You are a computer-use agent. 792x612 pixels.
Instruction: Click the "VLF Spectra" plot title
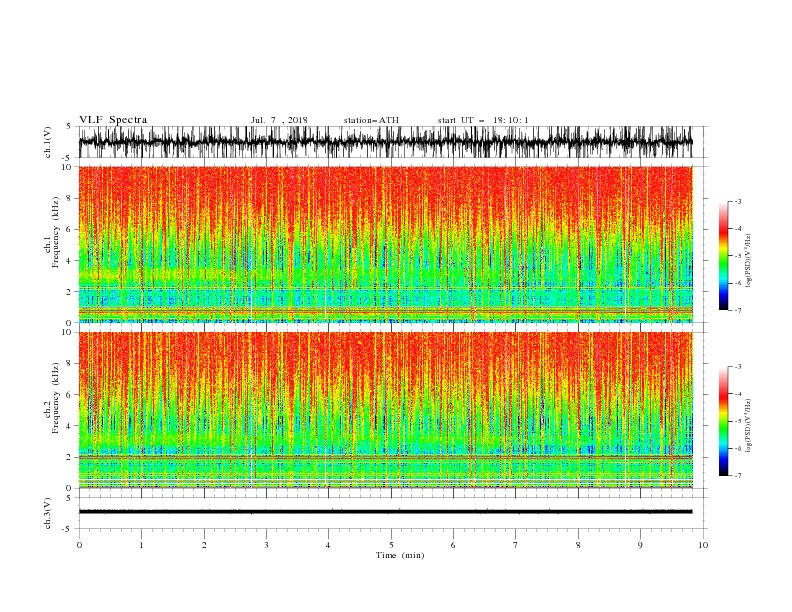coord(113,120)
